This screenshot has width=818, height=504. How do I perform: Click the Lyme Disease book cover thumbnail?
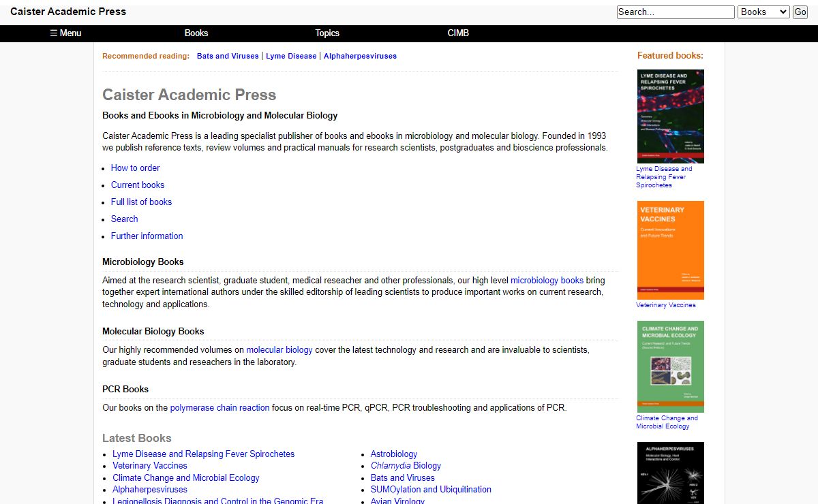click(x=671, y=116)
